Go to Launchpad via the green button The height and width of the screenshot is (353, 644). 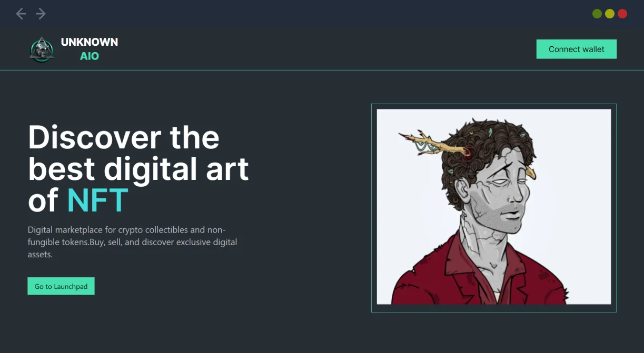coord(61,286)
